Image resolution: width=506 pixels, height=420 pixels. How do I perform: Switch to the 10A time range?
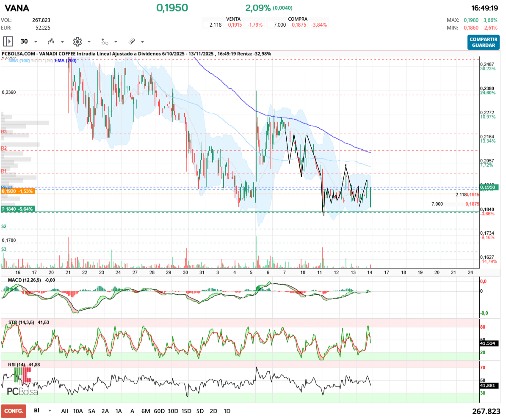click(x=78, y=411)
